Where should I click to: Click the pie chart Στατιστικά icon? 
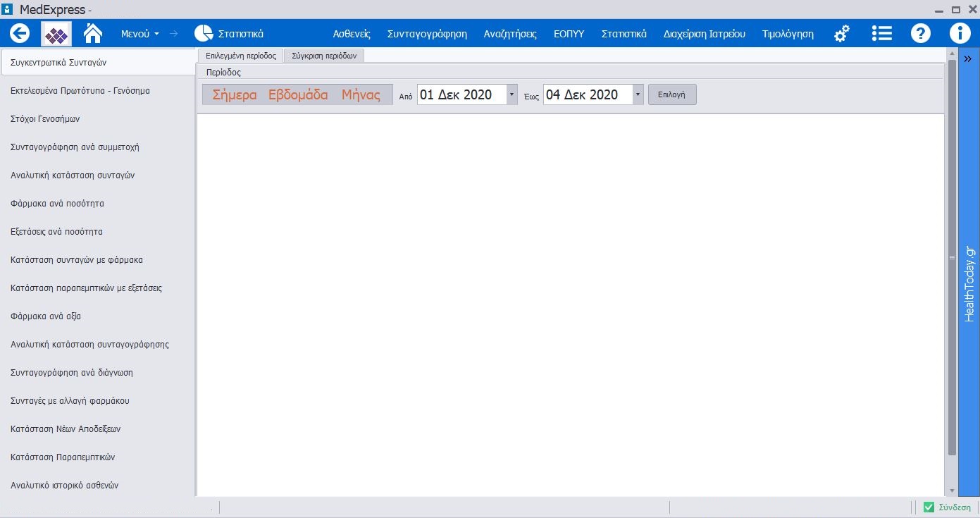[x=204, y=33]
